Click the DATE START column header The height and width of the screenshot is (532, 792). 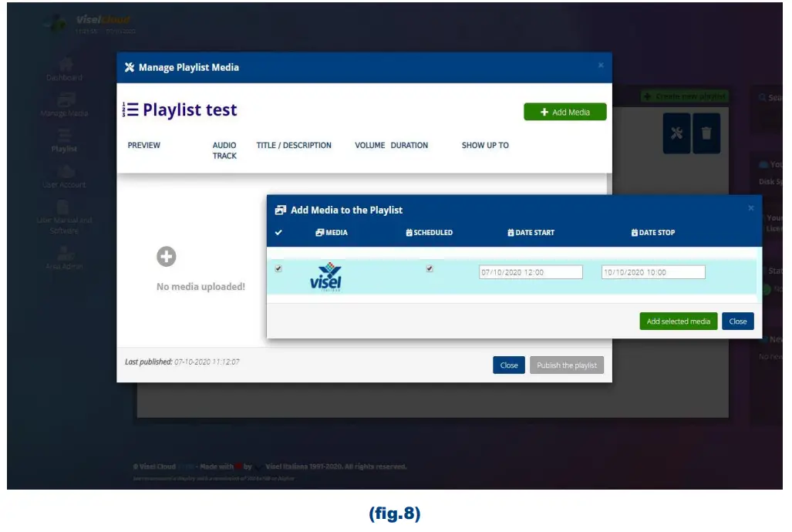pyautogui.click(x=531, y=232)
